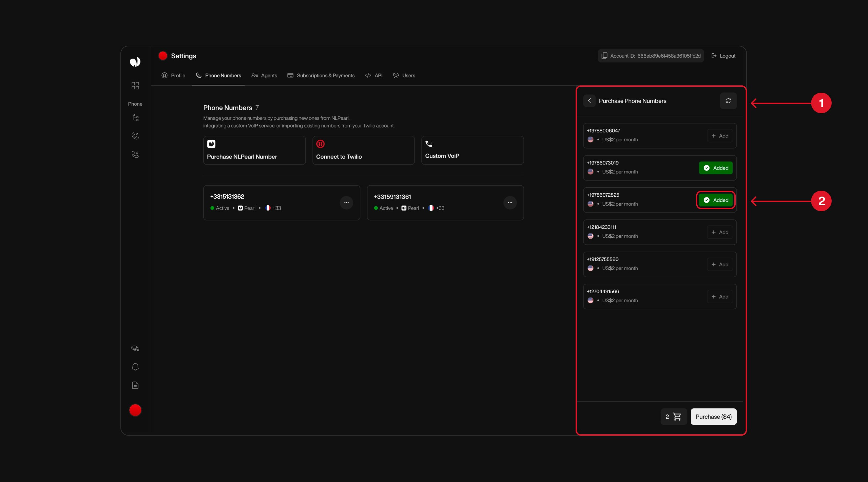Collapse the Purchase Phone Numbers panel
Image resolution: width=868 pixels, height=482 pixels.
tap(589, 101)
